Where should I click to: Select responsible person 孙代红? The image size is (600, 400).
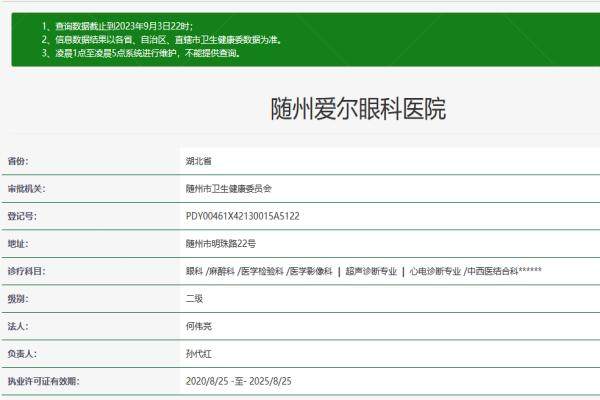(x=199, y=354)
